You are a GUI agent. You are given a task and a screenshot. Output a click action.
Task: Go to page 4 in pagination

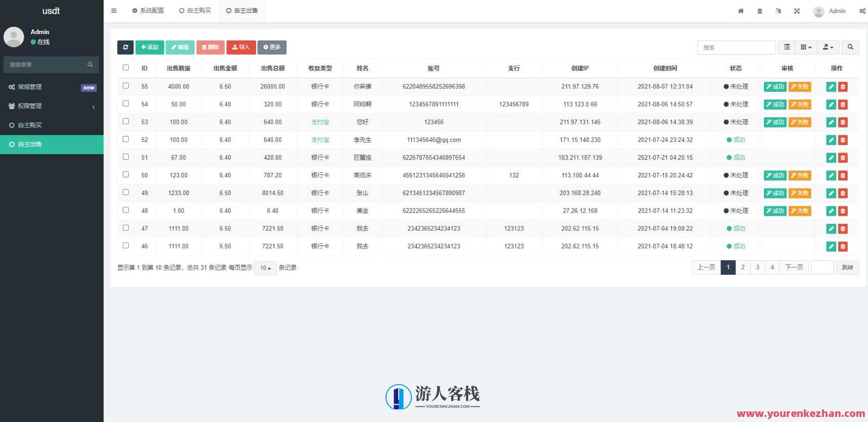[772, 267]
